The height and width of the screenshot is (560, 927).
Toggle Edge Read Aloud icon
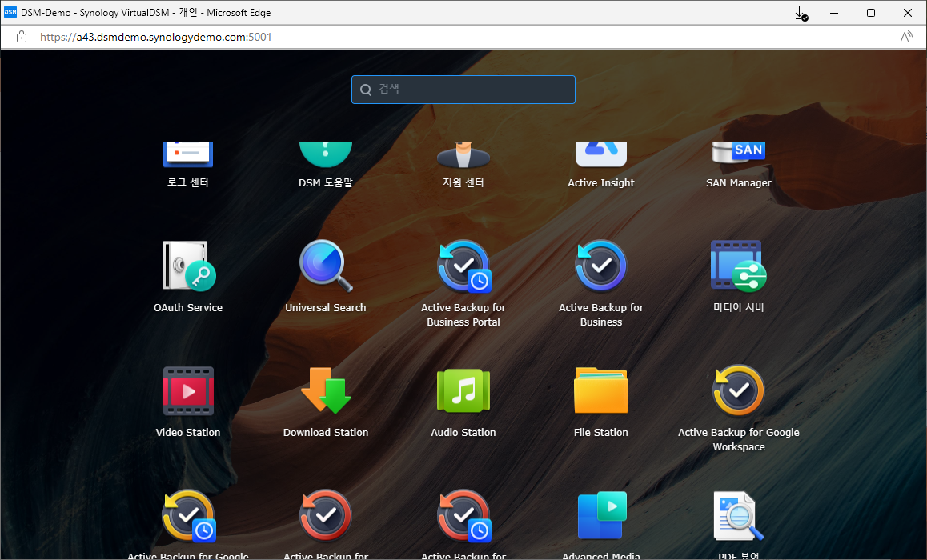pos(905,37)
